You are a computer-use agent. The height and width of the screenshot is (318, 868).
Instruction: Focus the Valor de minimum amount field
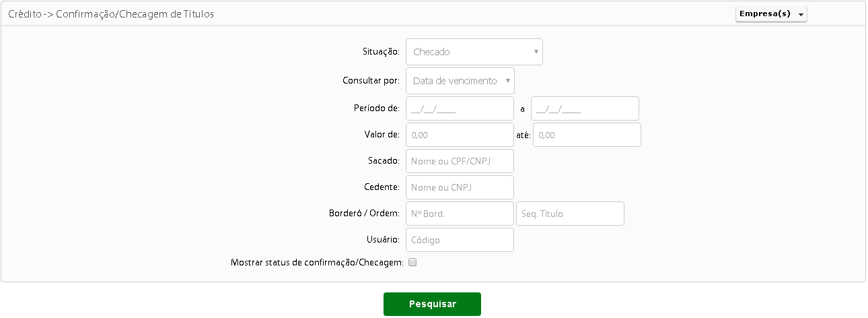tap(460, 135)
